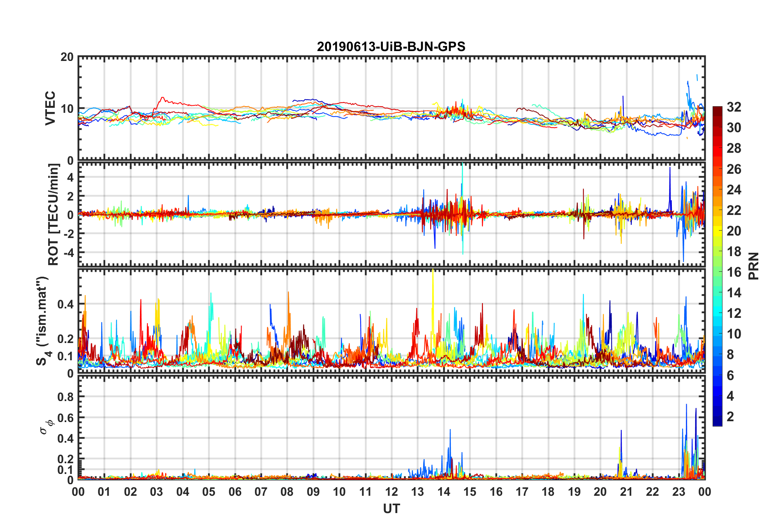Select colorbar tick label "14"

click(734, 292)
